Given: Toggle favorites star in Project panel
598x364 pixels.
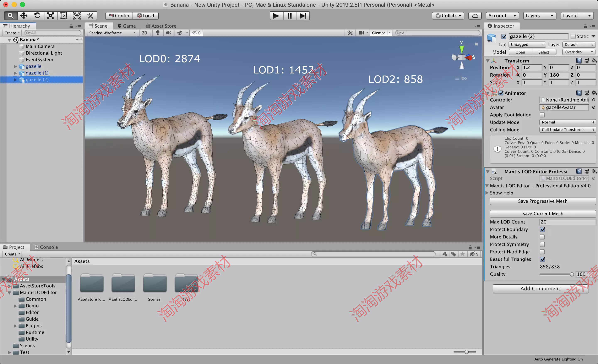Looking at the screenshot, I should 462,254.
